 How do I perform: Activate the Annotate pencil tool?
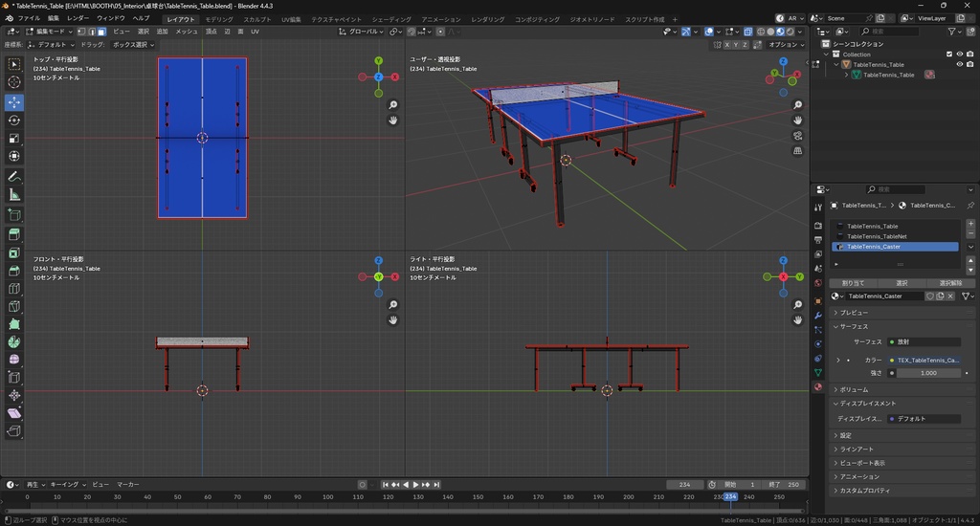pos(14,177)
